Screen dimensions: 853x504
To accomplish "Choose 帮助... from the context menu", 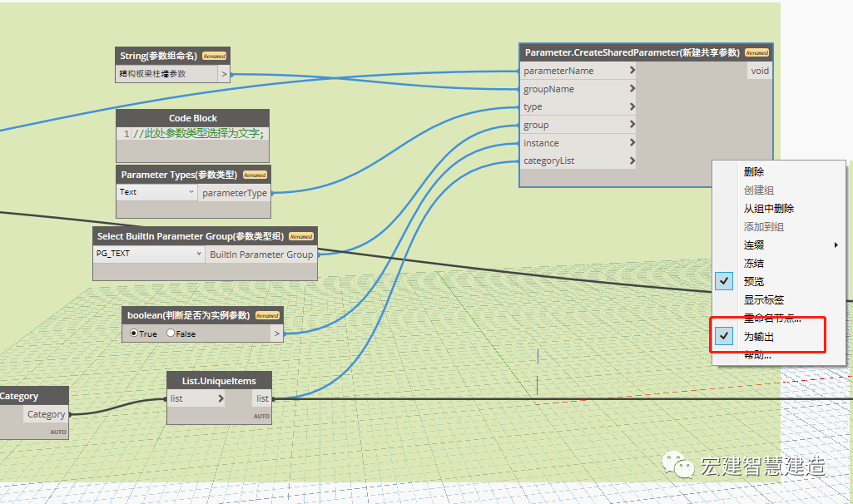I will [x=757, y=356].
